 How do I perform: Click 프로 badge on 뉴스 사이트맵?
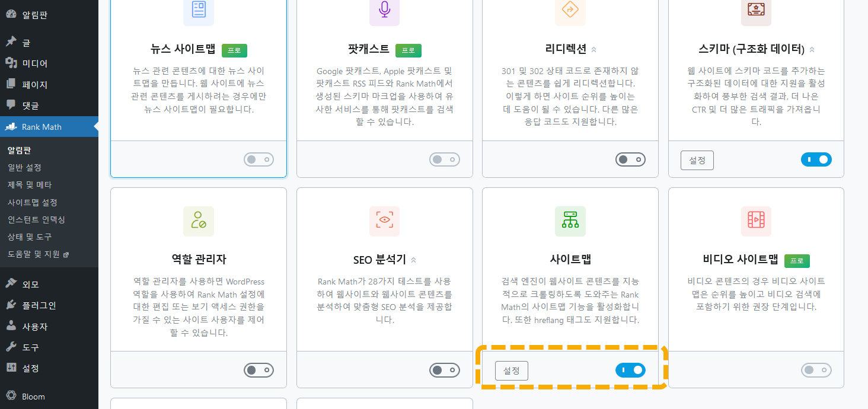click(x=234, y=50)
